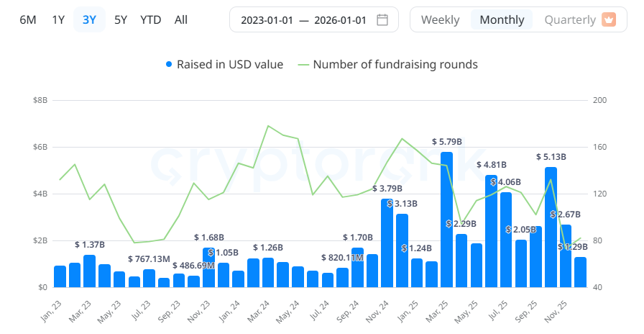The image size is (644, 334).
Task: Open the calendar date picker icon
Action: point(382,19)
